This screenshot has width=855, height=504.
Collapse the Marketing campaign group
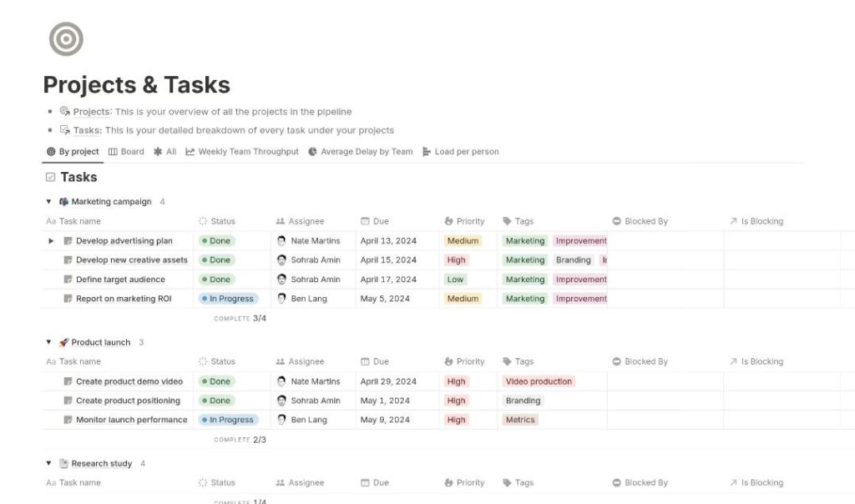[48, 202]
